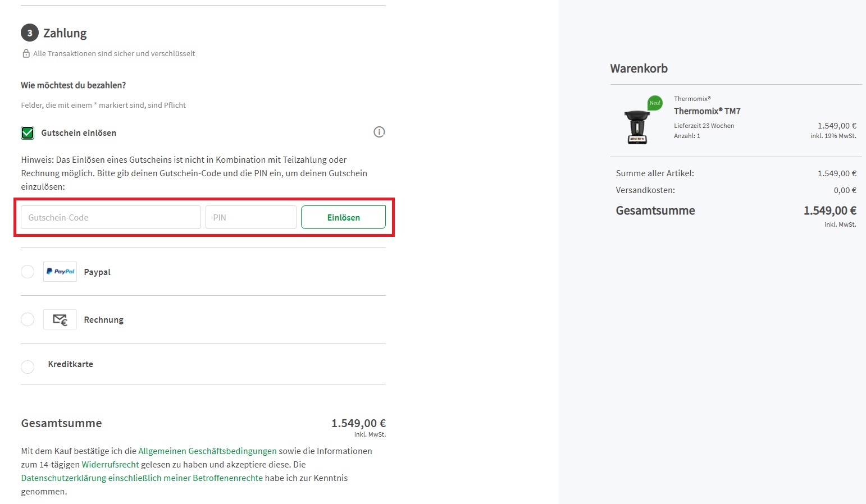
Task: Click the PayPal logo icon
Action: pos(60,272)
